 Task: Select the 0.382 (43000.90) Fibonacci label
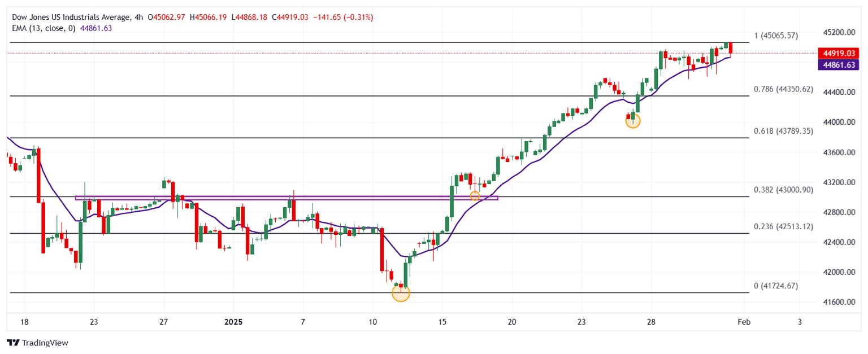coord(783,190)
